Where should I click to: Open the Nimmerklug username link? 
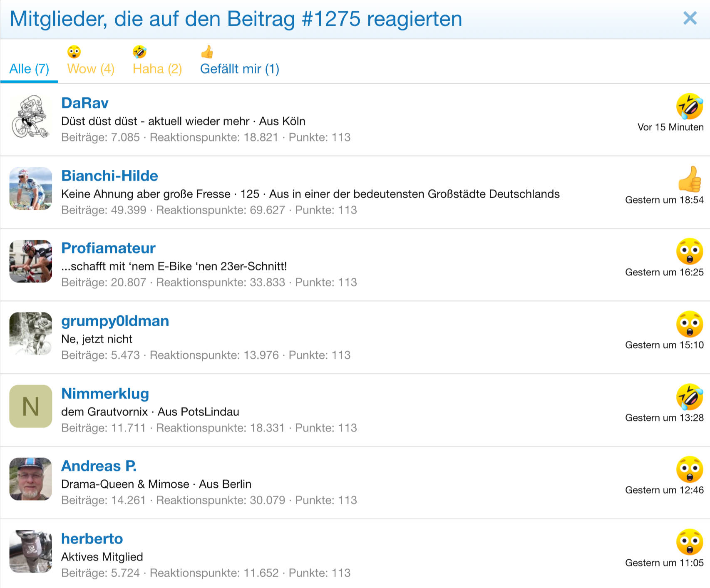105,393
